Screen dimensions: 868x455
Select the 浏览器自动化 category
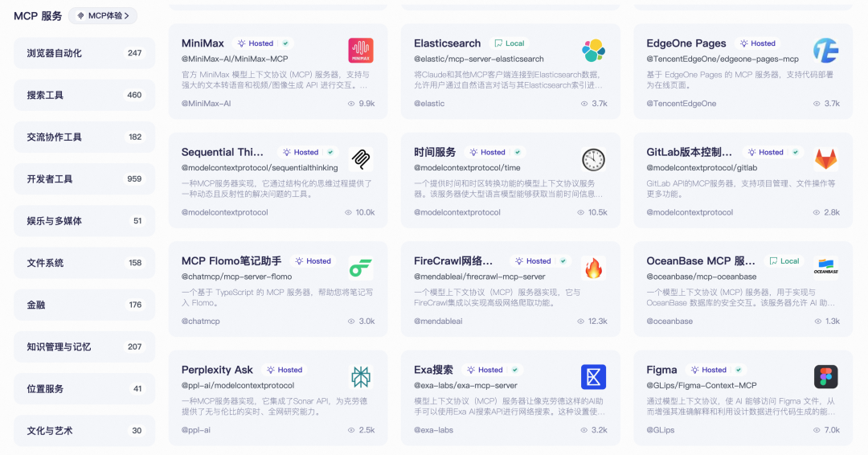click(84, 53)
